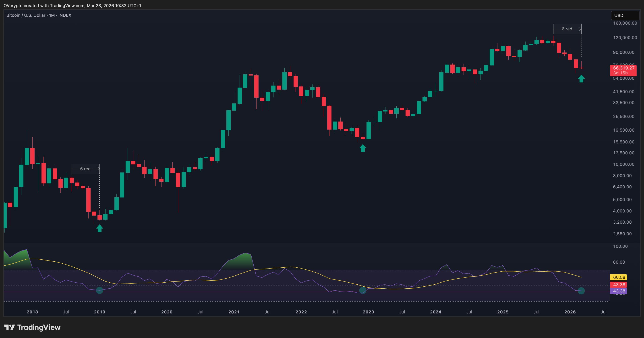644x338 pixels.
Task: Click the 2019 label on the time axis
Action: coord(99,312)
